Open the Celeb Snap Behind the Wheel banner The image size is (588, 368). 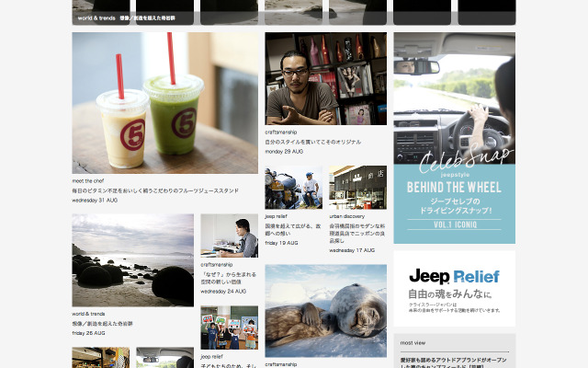455,138
